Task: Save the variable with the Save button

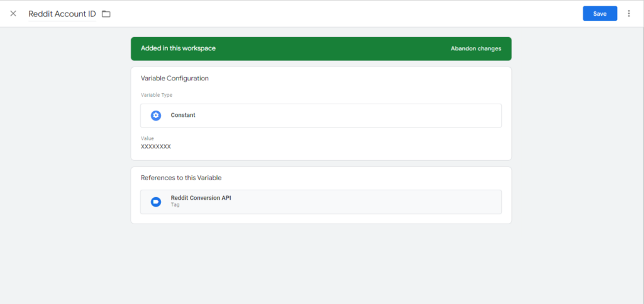Action: [x=599, y=14]
